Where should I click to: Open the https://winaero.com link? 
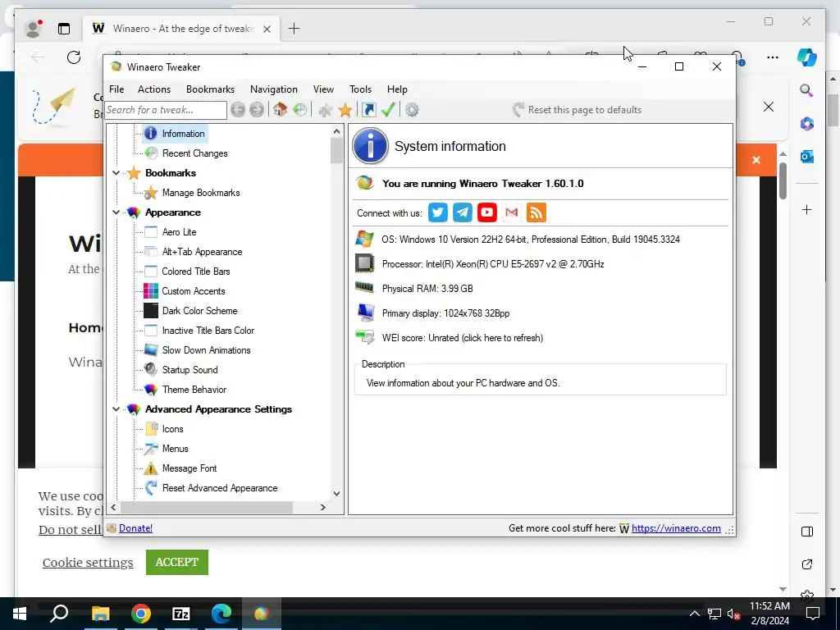coord(676,528)
